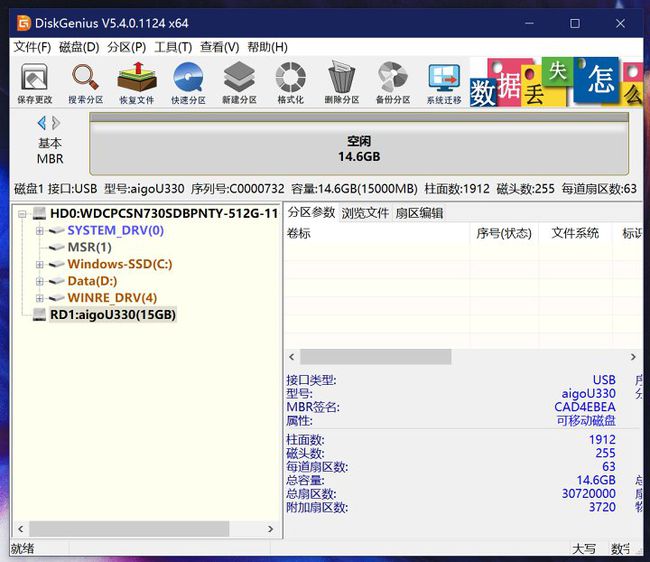Click the data loss advertisement banner
Viewport: 650px width, 562px height.
pyautogui.click(x=556, y=82)
